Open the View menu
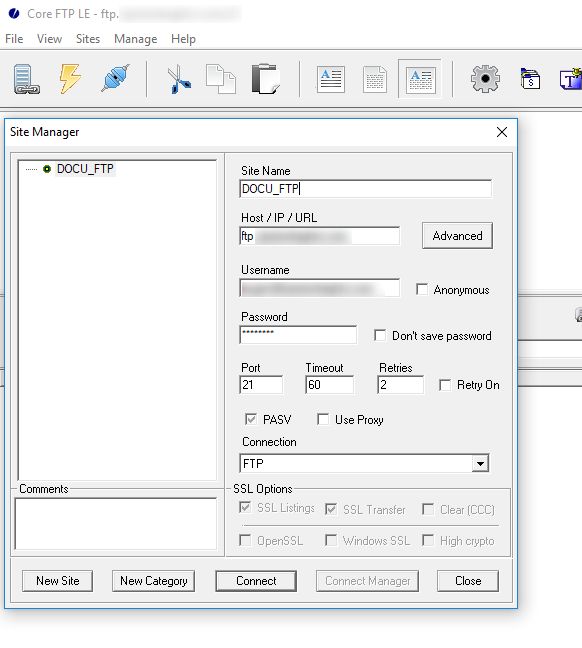The height and width of the screenshot is (648, 582). pos(49,39)
